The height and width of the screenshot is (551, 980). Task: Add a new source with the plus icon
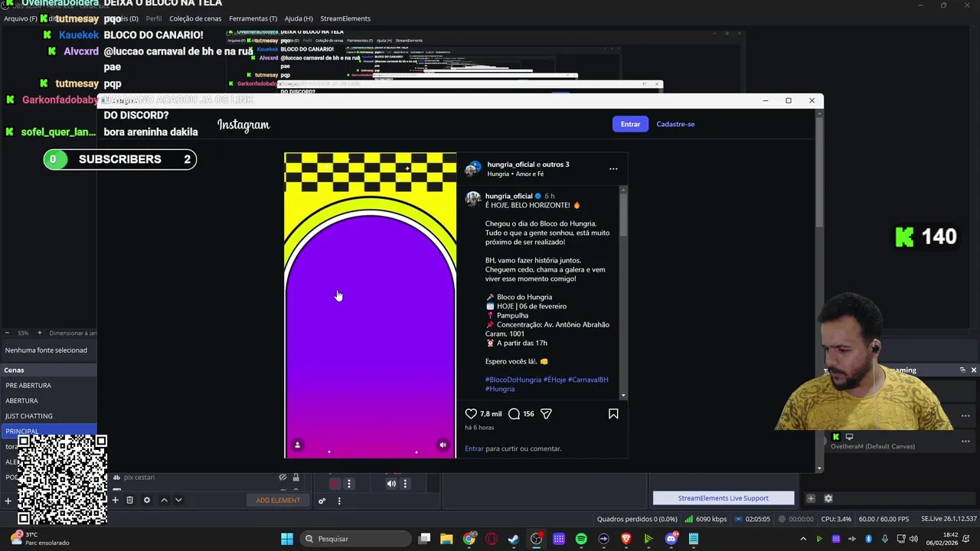tap(116, 500)
